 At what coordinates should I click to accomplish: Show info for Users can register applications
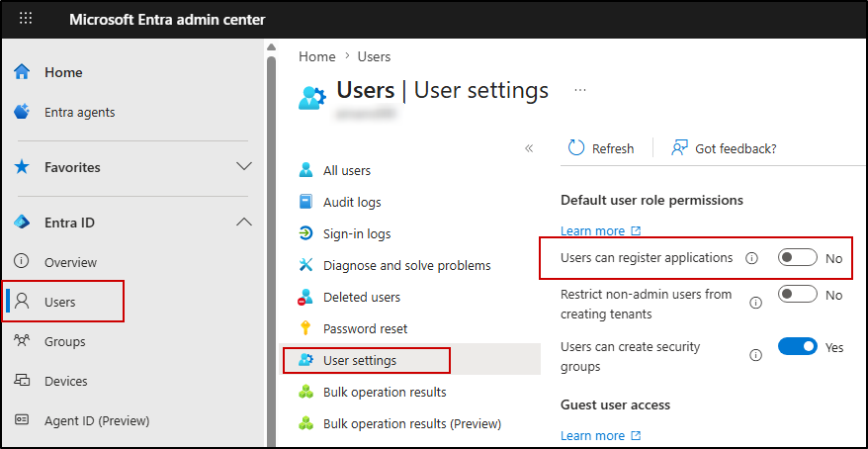(x=751, y=258)
